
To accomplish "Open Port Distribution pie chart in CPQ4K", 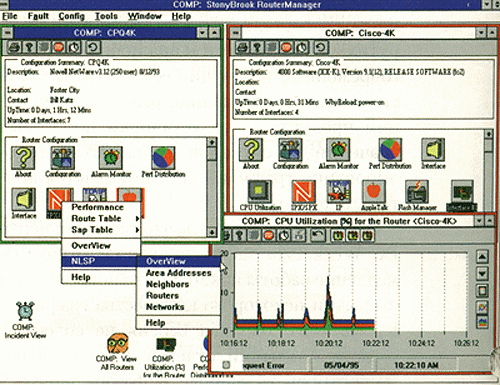I will [163, 158].
